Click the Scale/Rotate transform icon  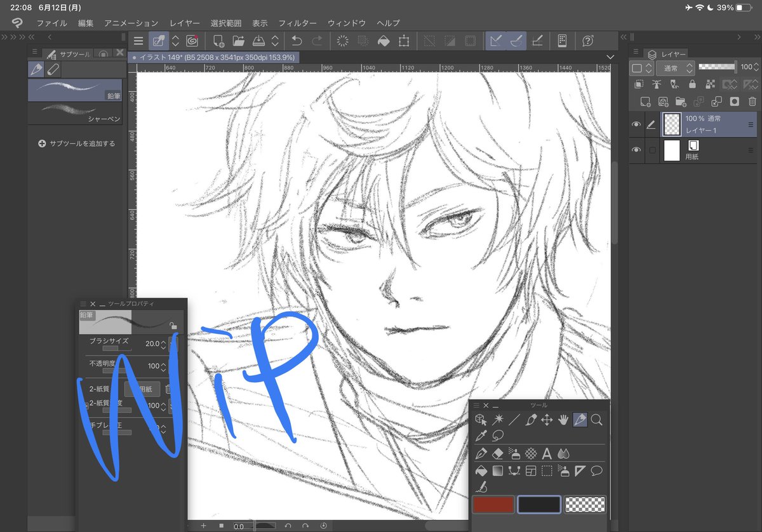point(404,41)
